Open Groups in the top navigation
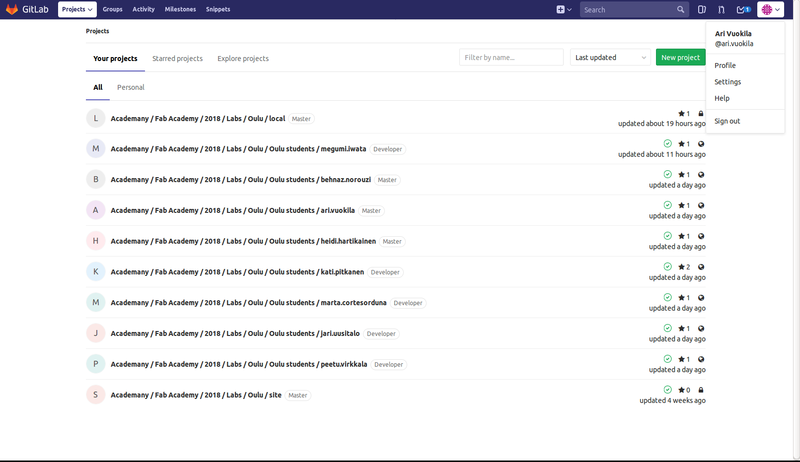800x462 pixels. (112, 9)
